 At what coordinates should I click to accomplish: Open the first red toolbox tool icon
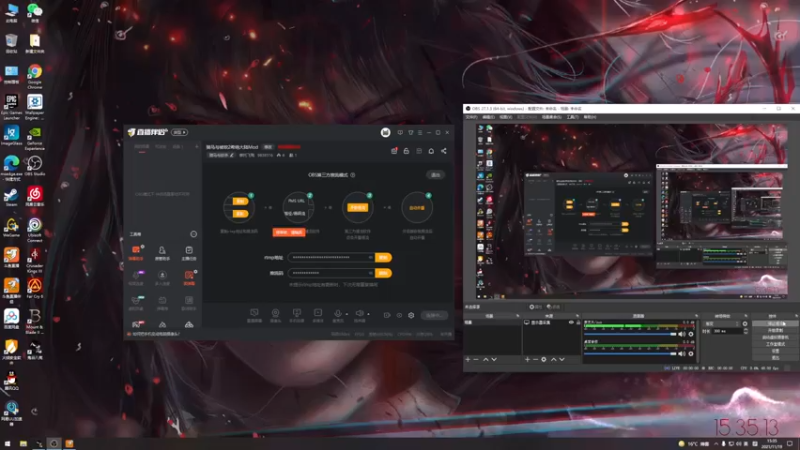coord(136,250)
